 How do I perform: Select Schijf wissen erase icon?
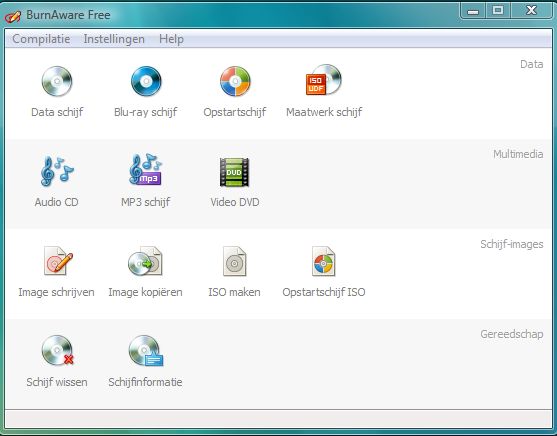coord(58,351)
